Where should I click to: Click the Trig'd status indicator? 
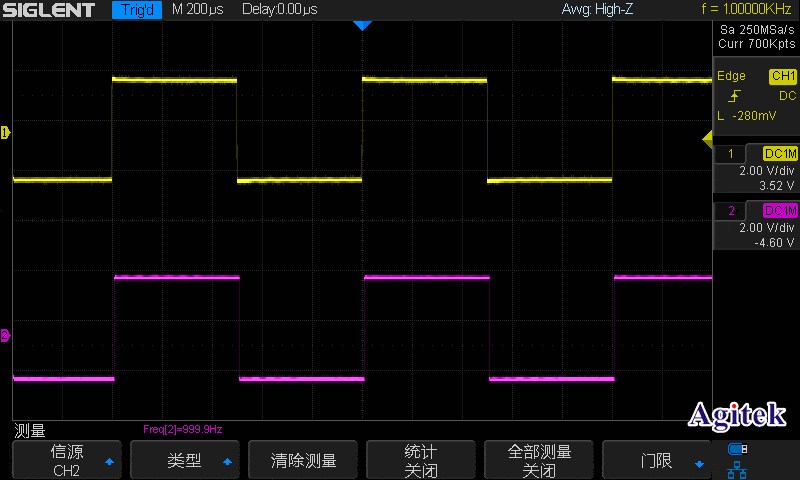click(x=137, y=10)
